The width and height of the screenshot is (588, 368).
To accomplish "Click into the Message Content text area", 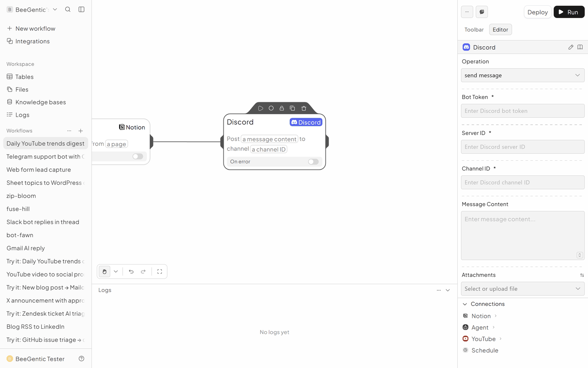I will point(523,236).
